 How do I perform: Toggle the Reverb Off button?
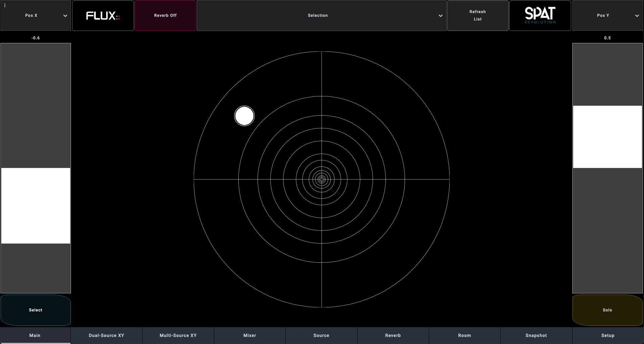[x=166, y=16]
